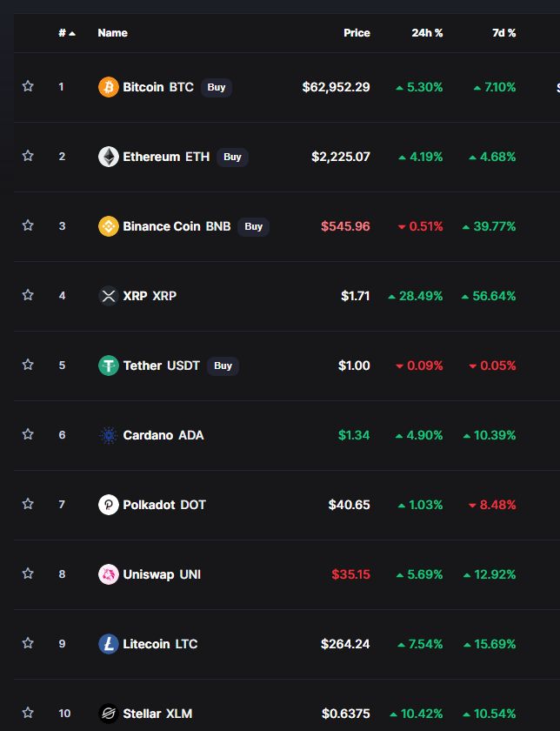The image size is (560, 731).
Task: Click the Cardano ADA logo
Action: 108,435
